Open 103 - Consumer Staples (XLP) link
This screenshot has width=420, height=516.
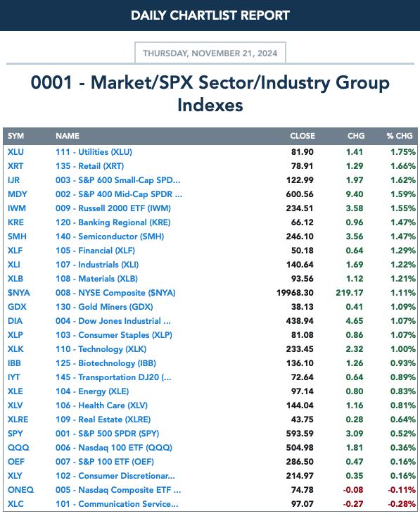click(113, 335)
